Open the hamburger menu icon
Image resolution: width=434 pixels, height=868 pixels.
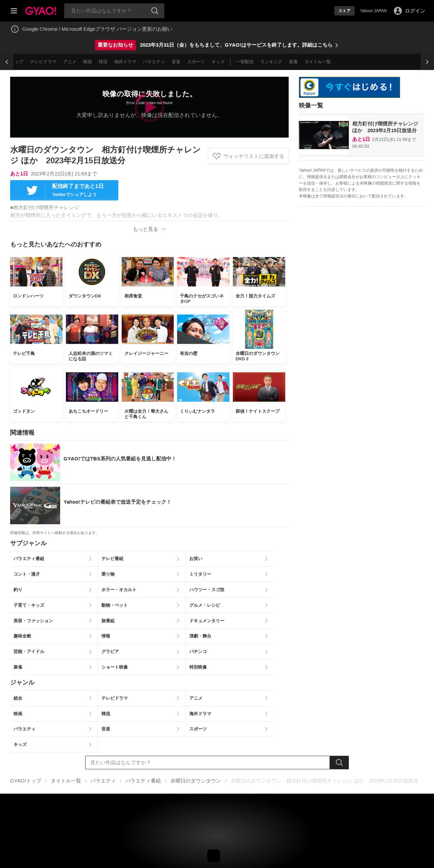(x=14, y=11)
